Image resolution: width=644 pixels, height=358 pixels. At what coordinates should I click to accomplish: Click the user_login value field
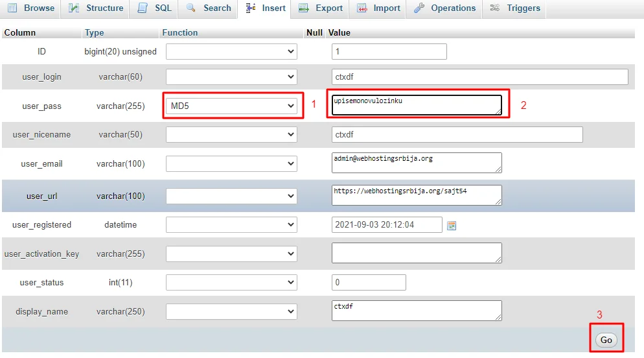pos(480,77)
